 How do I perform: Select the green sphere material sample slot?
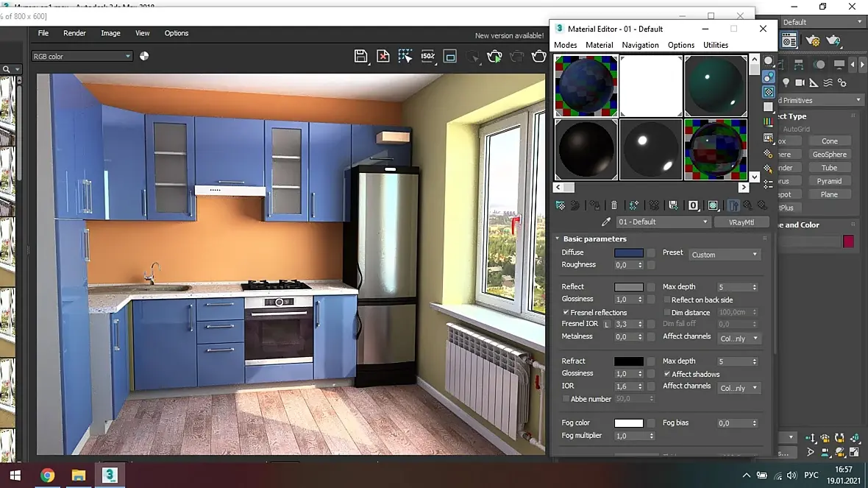[715, 86]
